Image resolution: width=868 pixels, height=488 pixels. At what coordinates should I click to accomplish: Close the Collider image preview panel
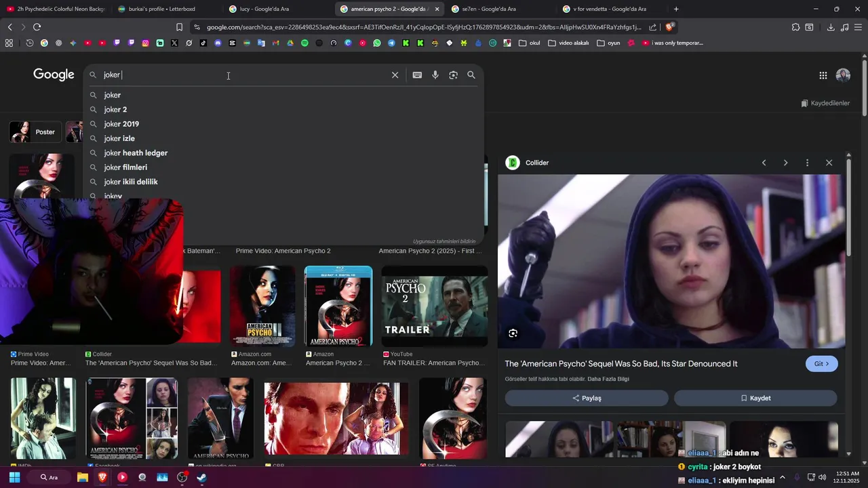[x=829, y=163]
